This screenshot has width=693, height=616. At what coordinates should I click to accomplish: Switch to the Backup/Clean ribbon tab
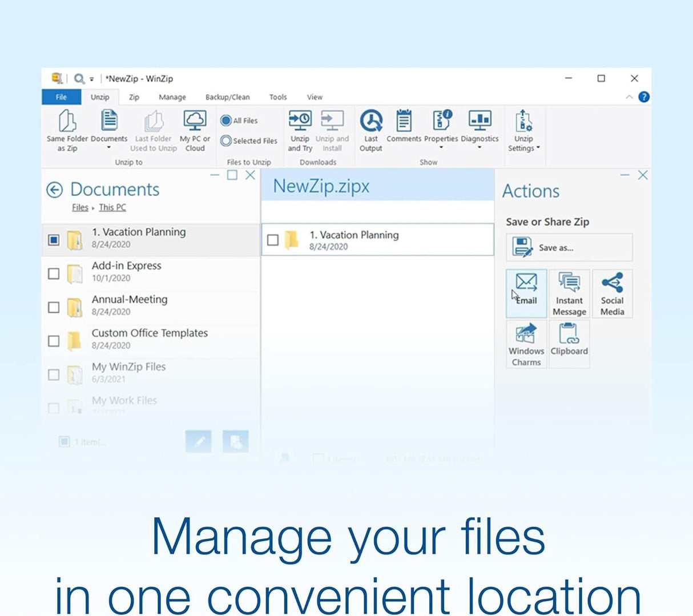(228, 97)
